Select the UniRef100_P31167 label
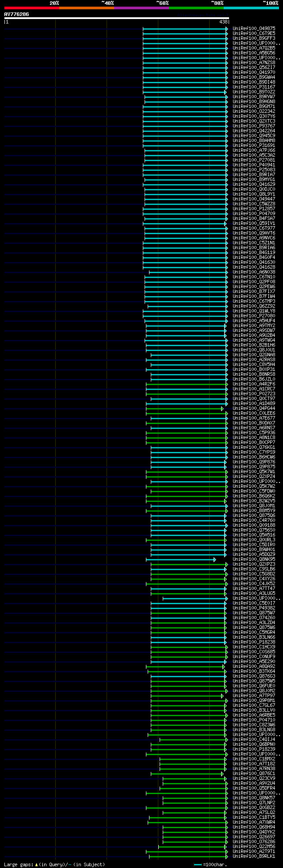This screenshot has width=283, height=868. 254,87
